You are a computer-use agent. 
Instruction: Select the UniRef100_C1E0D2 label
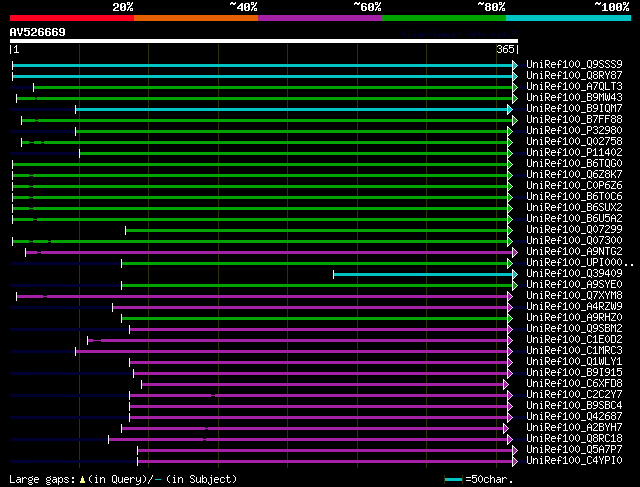[574, 340]
